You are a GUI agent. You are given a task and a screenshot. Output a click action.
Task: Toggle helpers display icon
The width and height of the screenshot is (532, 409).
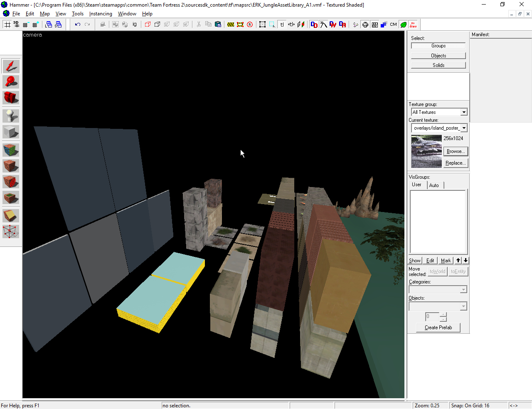(x=355, y=25)
